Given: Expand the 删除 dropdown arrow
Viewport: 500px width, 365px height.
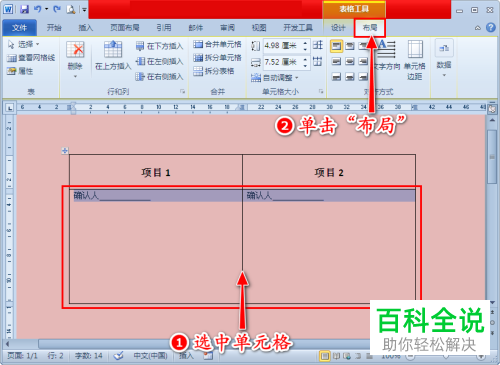Looking at the screenshot, I should pos(75,77).
